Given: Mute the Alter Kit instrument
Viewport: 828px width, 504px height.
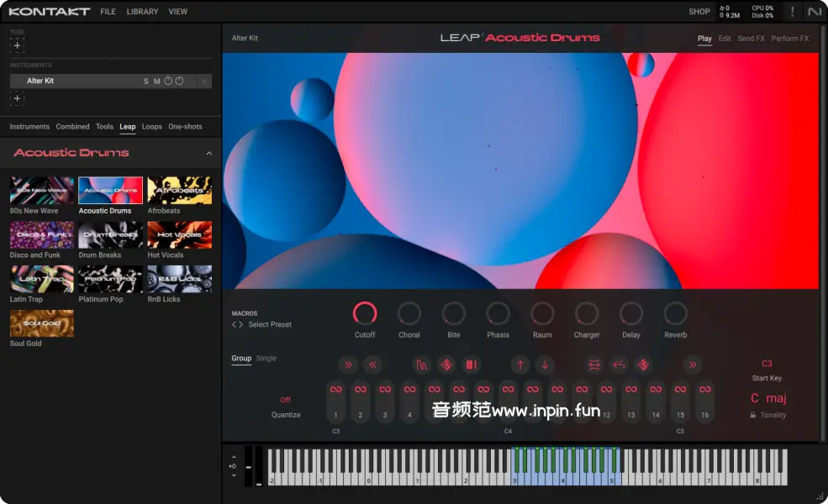Looking at the screenshot, I should pyautogui.click(x=156, y=81).
